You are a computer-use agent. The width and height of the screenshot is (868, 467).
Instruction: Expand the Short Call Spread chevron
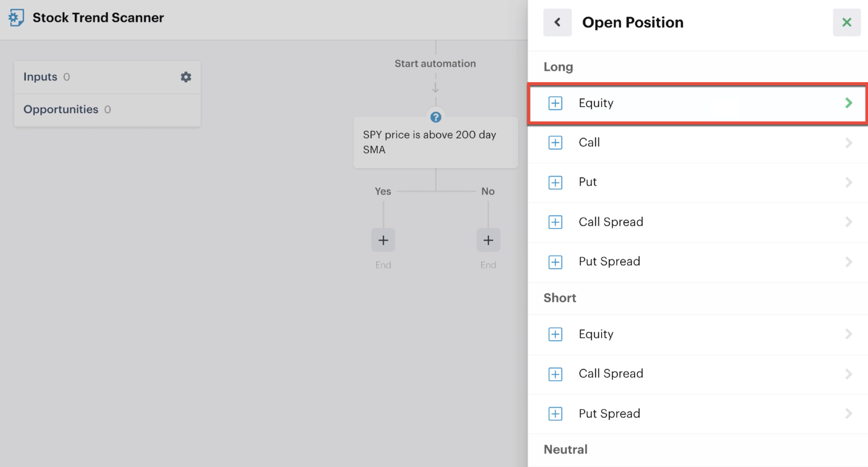click(848, 374)
